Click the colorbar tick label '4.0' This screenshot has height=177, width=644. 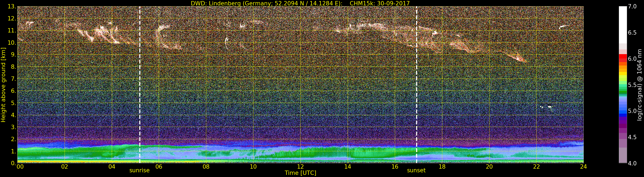point(632,163)
